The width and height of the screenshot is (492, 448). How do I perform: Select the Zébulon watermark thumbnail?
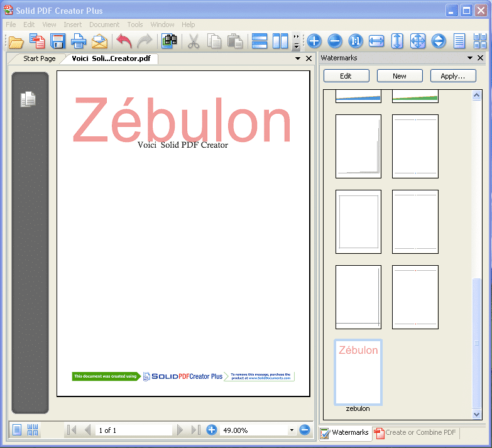point(358,372)
